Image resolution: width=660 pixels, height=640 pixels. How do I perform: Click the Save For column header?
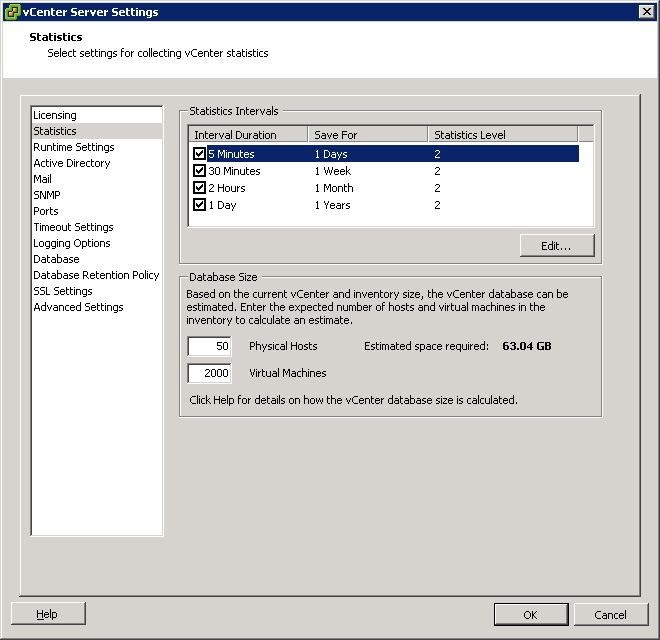(368, 135)
